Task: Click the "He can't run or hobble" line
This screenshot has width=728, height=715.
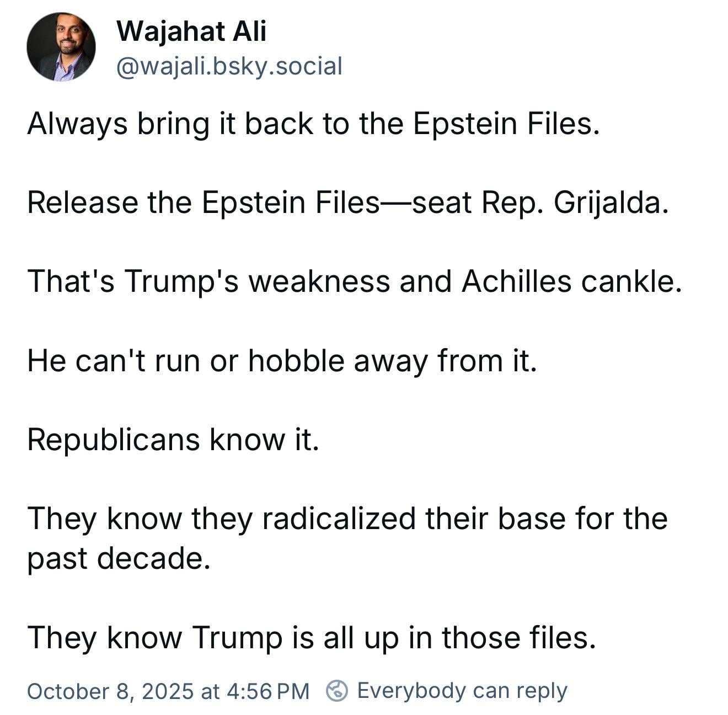Action: click(x=281, y=361)
